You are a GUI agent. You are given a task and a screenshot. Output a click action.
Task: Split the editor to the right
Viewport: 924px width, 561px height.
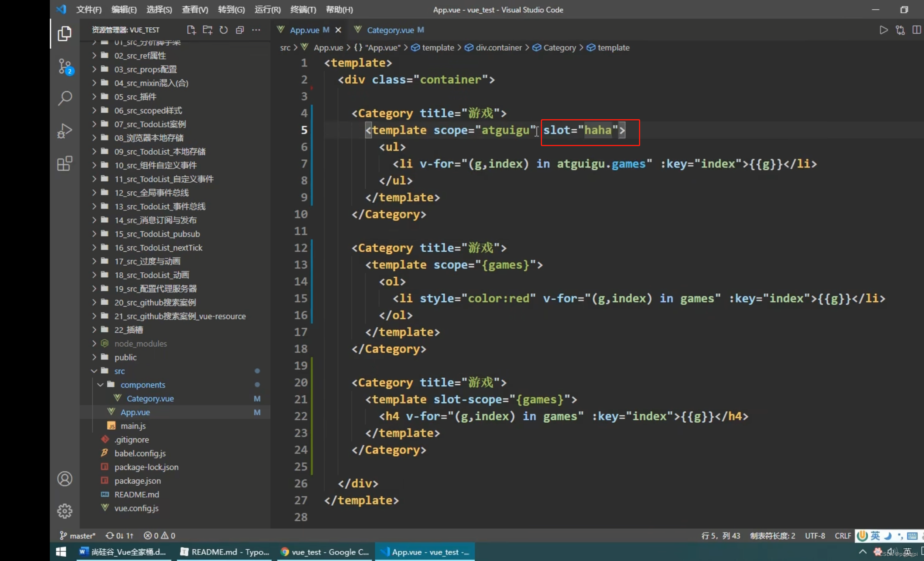coord(917,30)
